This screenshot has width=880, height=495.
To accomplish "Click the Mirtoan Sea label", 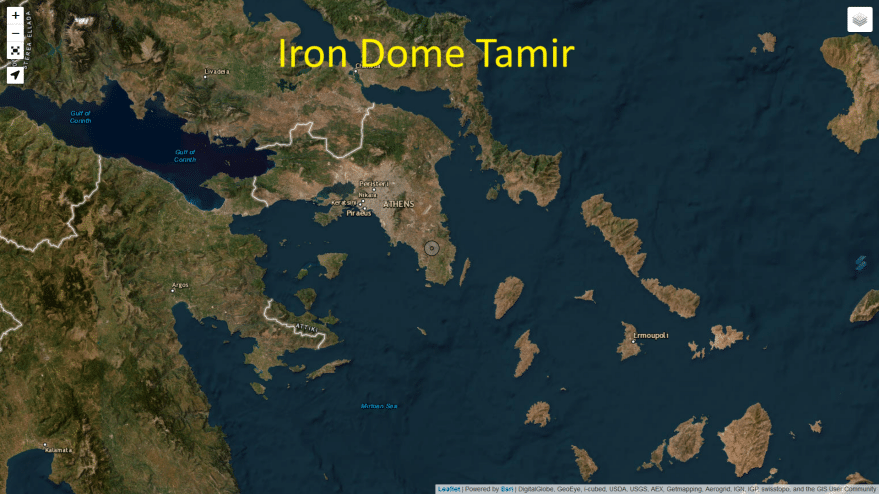I will [x=379, y=406].
